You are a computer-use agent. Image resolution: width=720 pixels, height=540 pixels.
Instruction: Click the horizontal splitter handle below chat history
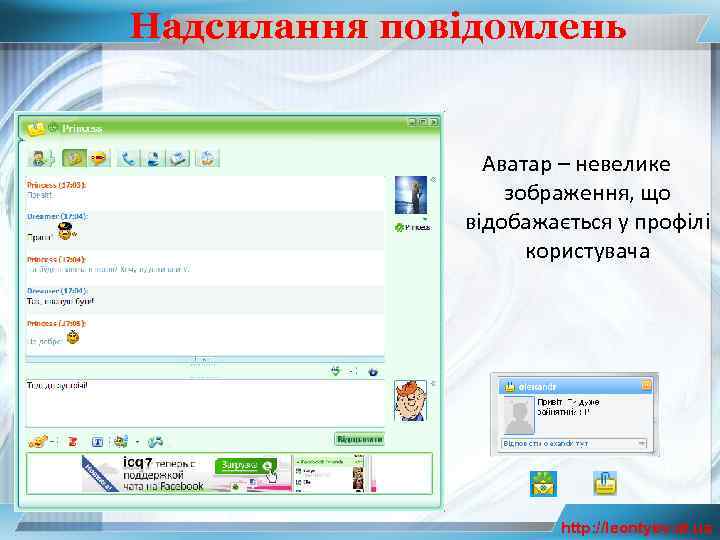point(201,360)
